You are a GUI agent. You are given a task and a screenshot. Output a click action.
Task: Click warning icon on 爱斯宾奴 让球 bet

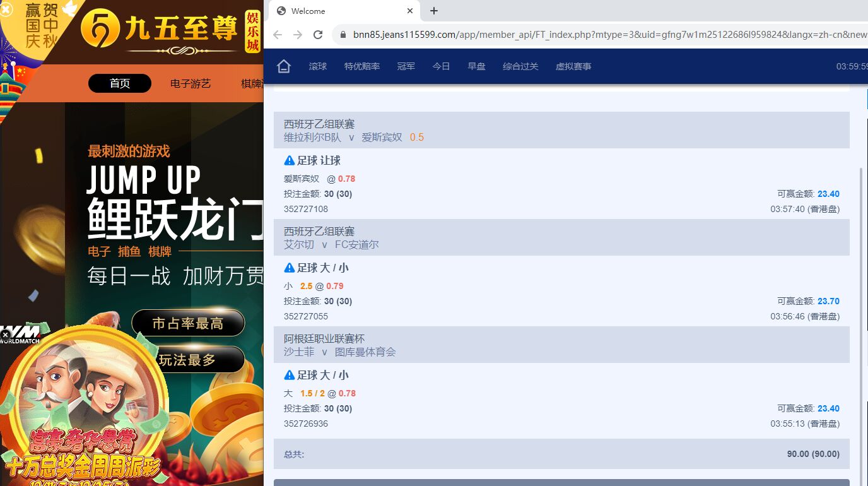[290, 160]
